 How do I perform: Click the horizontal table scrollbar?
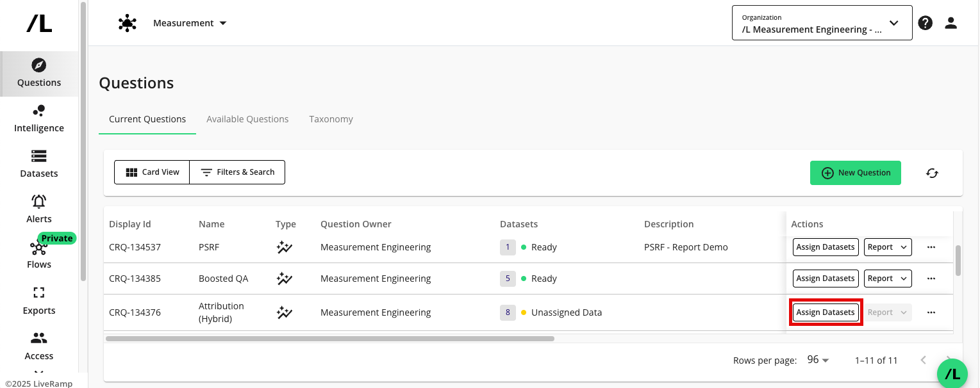tap(329, 338)
